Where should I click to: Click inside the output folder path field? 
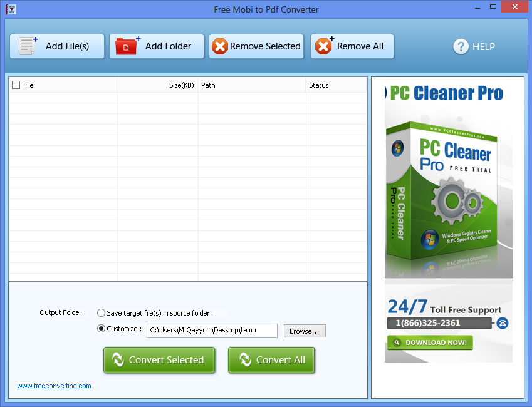tap(211, 331)
